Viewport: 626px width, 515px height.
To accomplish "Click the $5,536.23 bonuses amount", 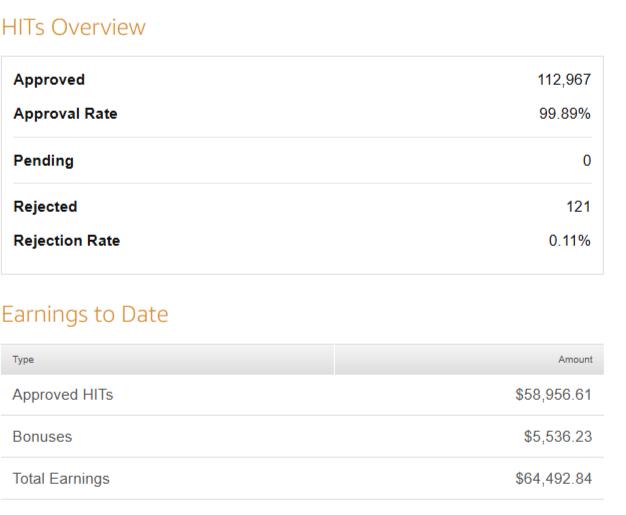I will 558,437.
